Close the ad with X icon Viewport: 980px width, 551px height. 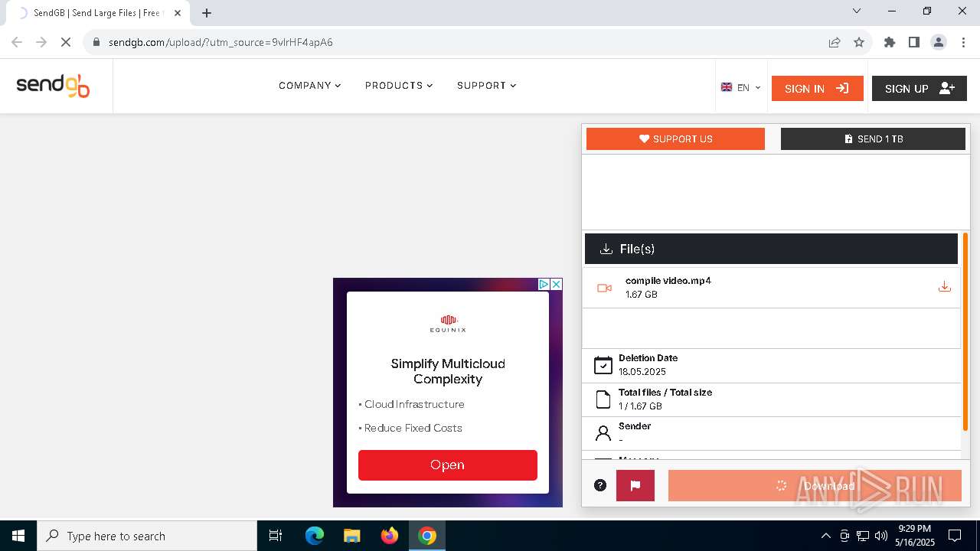click(557, 284)
